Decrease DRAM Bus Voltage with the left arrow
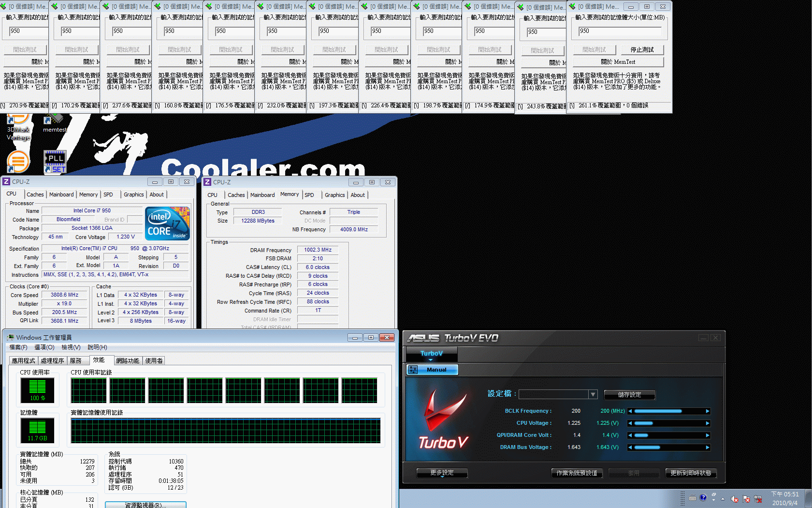The width and height of the screenshot is (812, 508). (x=630, y=448)
